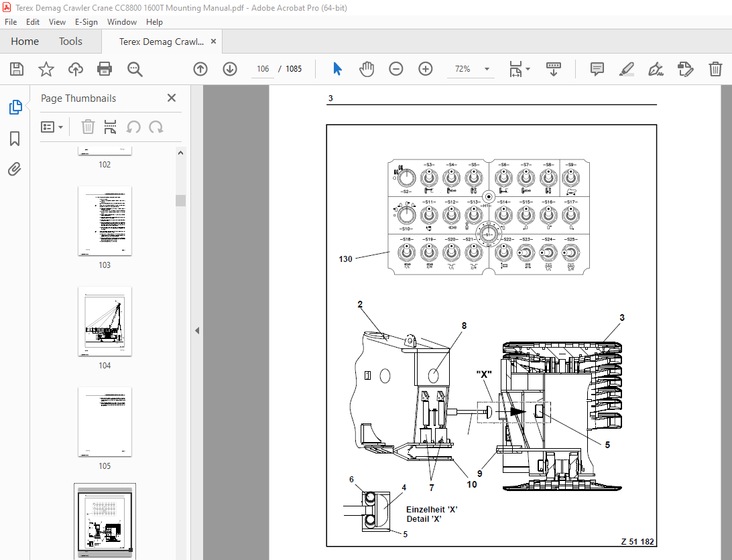Viewport: 732px width, 560px height.
Task: Select the Terex Demag Crawl... document tab
Action: 161,42
